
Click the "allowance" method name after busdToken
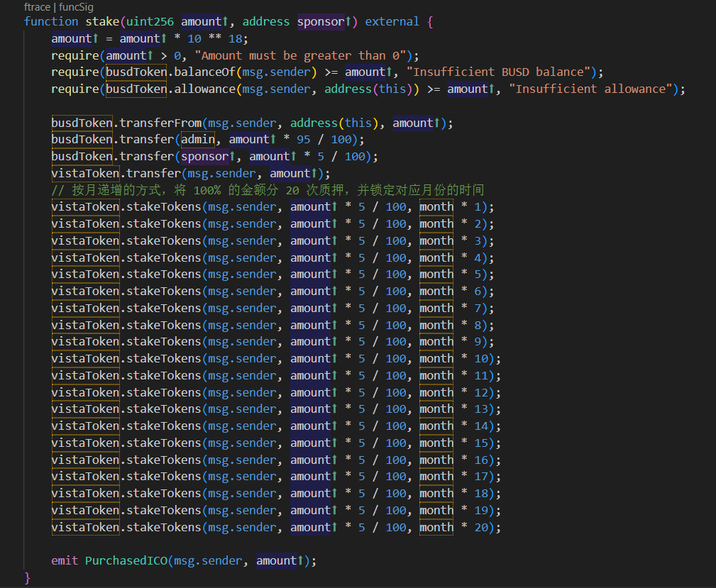pyautogui.click(x=204, y=89)
